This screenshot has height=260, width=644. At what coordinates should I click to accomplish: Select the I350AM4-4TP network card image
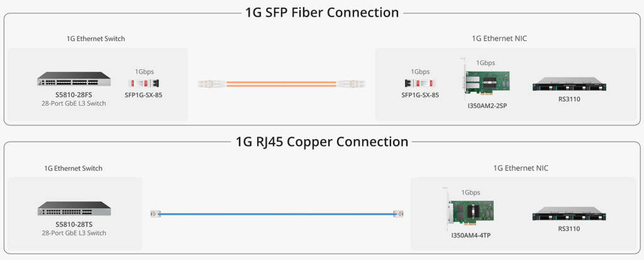pyautogui.click(x=470, y=209)
